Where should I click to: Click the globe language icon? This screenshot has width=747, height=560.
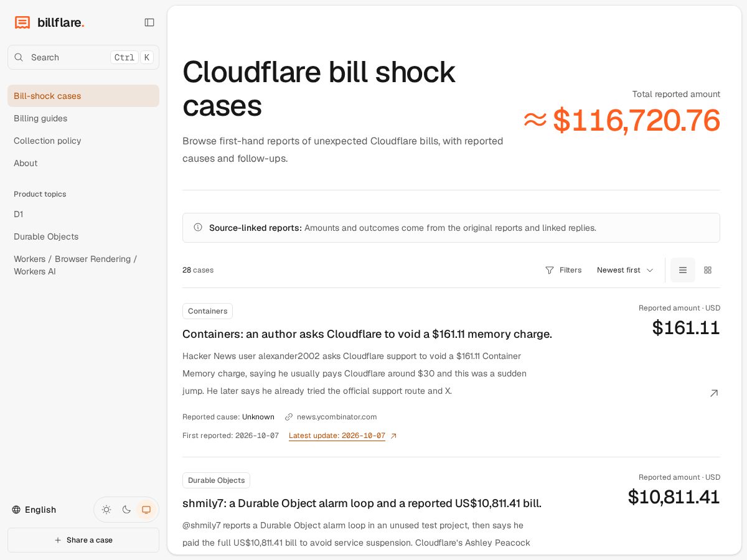tap(16, 510)
